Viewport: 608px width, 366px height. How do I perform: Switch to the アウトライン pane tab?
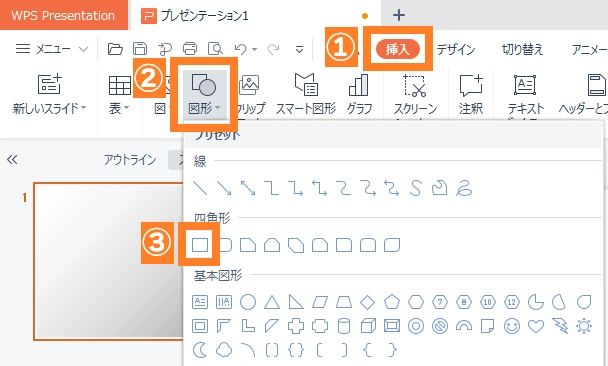(x=130, y=160)
